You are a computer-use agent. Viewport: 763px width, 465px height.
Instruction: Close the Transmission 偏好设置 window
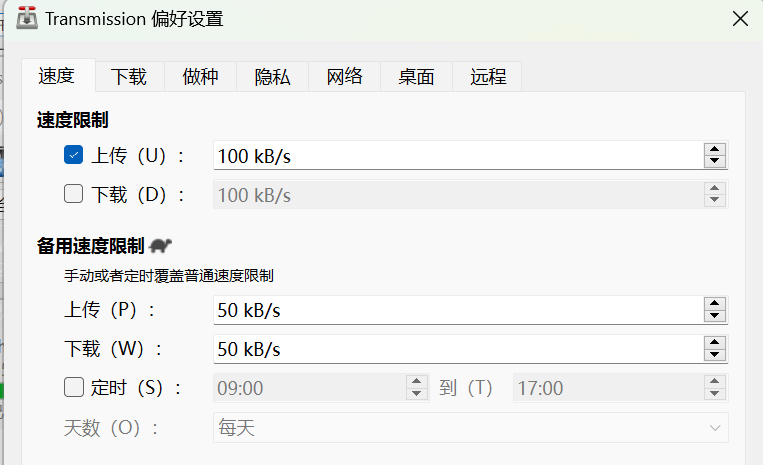740,19
